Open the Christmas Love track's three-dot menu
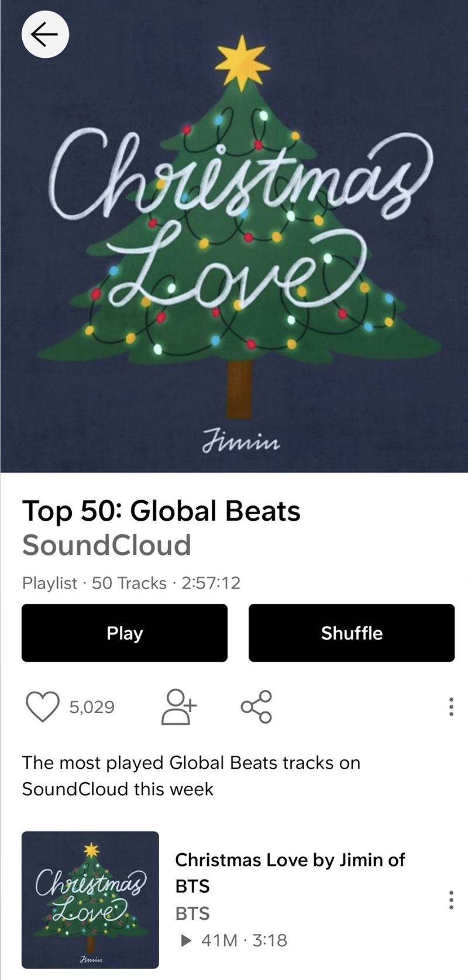This screenshot has height=980, width=468. click(x=450, y=899)
